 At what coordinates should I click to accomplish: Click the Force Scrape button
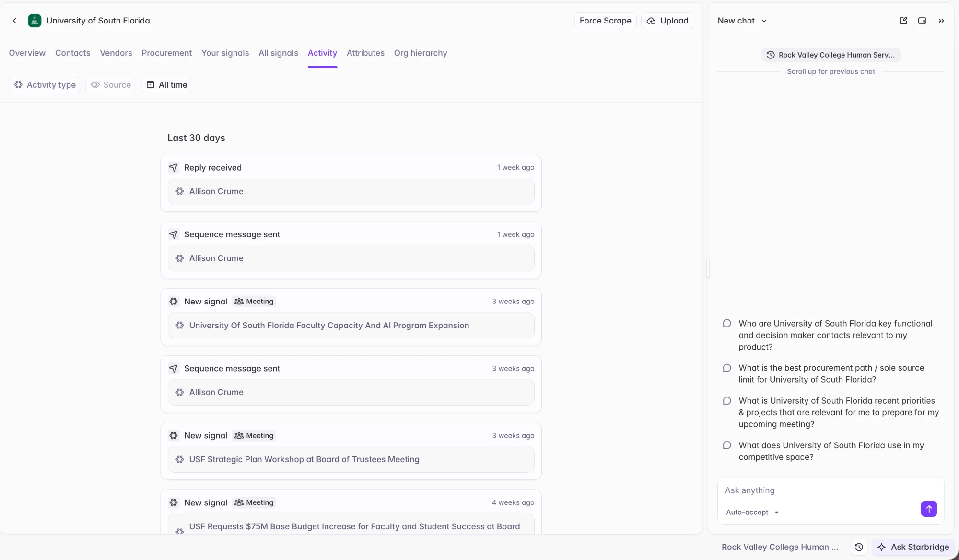click(x=605, y=21)
